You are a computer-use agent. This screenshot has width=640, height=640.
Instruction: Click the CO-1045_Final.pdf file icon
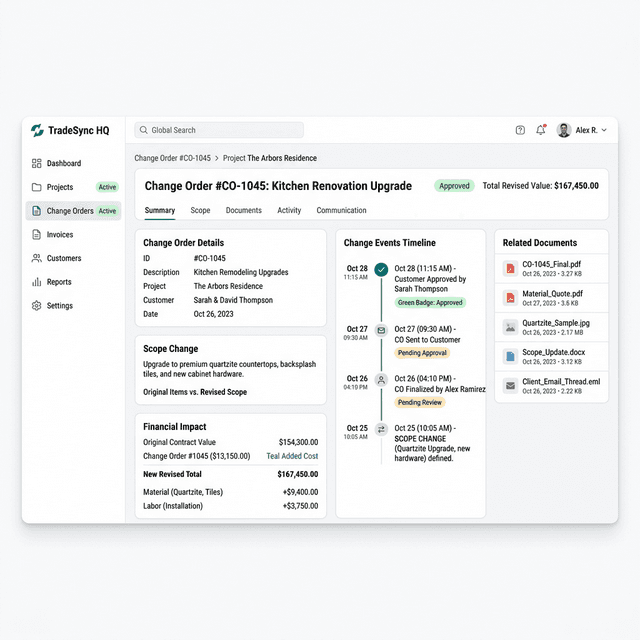[511, 269]
